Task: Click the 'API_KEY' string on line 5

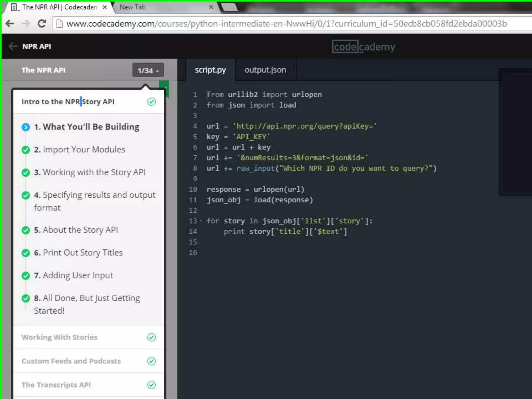Action: [x=251, y=137]
